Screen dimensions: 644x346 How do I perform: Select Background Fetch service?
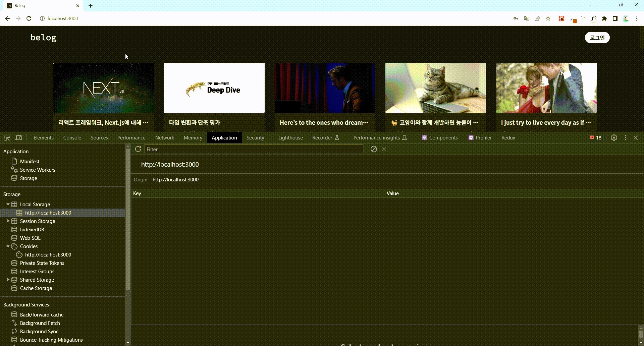click(40, 323)
